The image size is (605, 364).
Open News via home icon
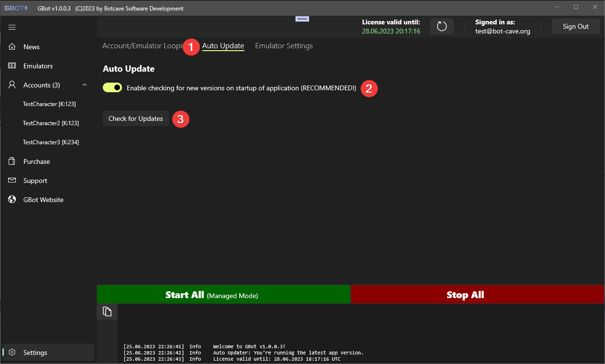point(12,47)
